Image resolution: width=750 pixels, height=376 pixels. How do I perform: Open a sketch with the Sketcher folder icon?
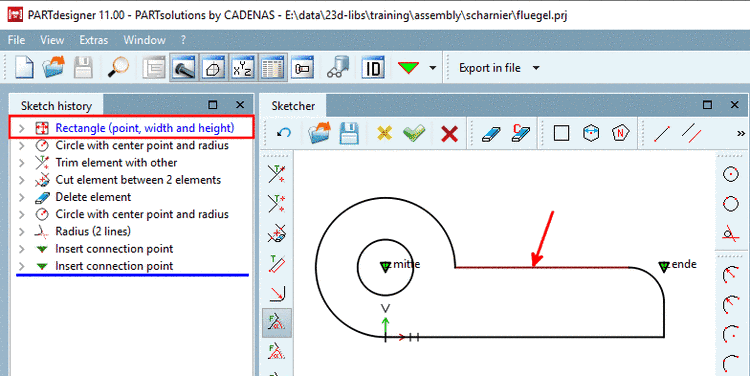coord(319,133)
